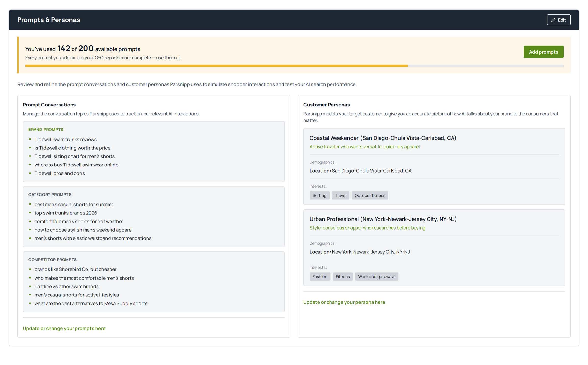Click the Prompts & Personas page title
This screenshot has width=588, height=365.
point(49,20)
